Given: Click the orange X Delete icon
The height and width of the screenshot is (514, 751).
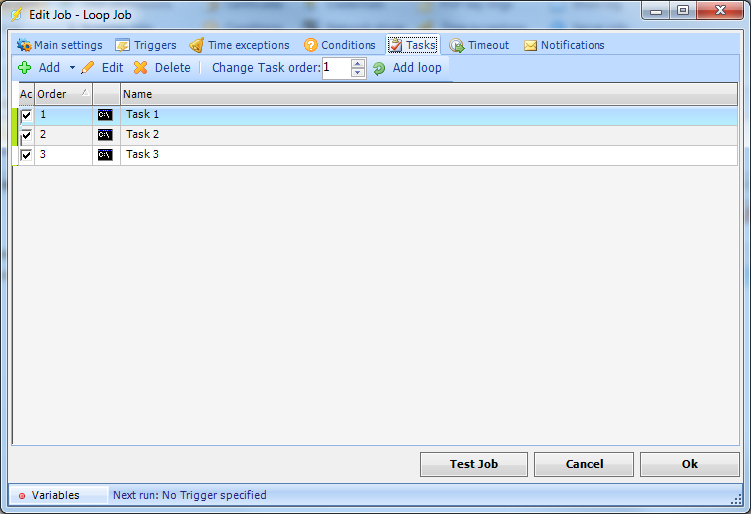Looking at the screenshot, I should 141,68.
